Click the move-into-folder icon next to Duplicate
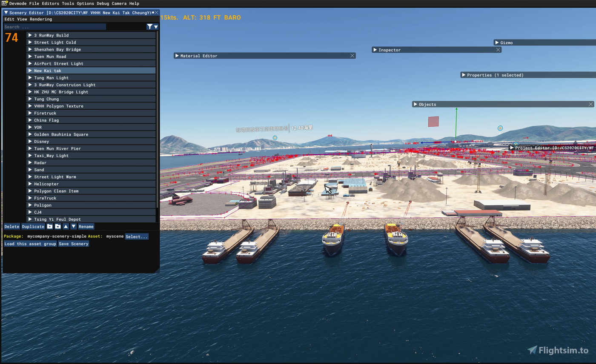Image resolution: width=596 pixels, height=364 pixels. 50,226
